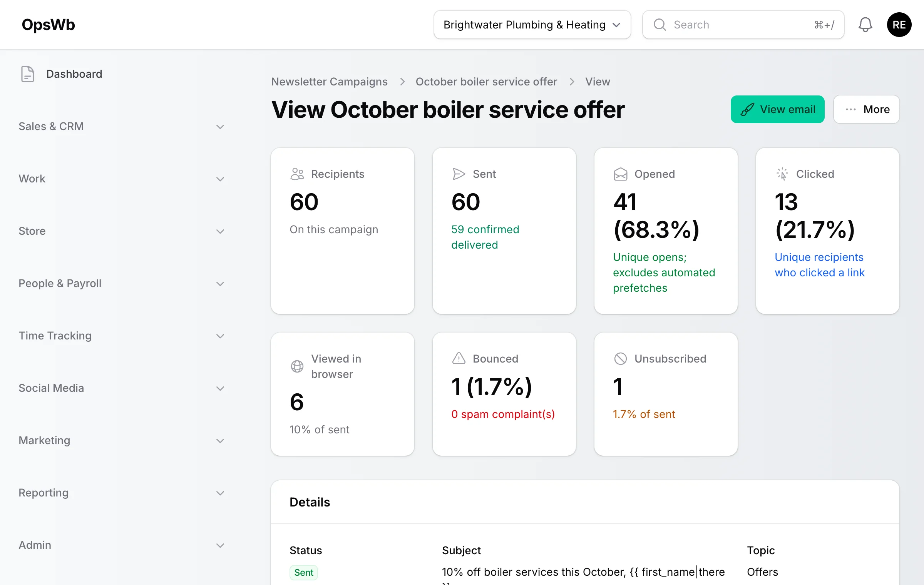924x585 pixels.
Task: Select the '0 spam complaint(s)' text
Action: pos(503,414)
